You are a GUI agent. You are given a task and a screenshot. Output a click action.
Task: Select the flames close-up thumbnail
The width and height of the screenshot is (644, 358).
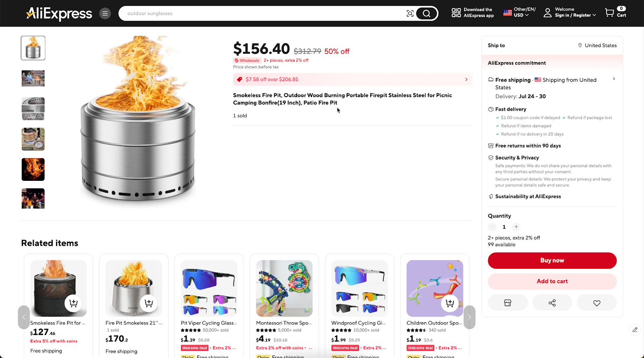33,169
